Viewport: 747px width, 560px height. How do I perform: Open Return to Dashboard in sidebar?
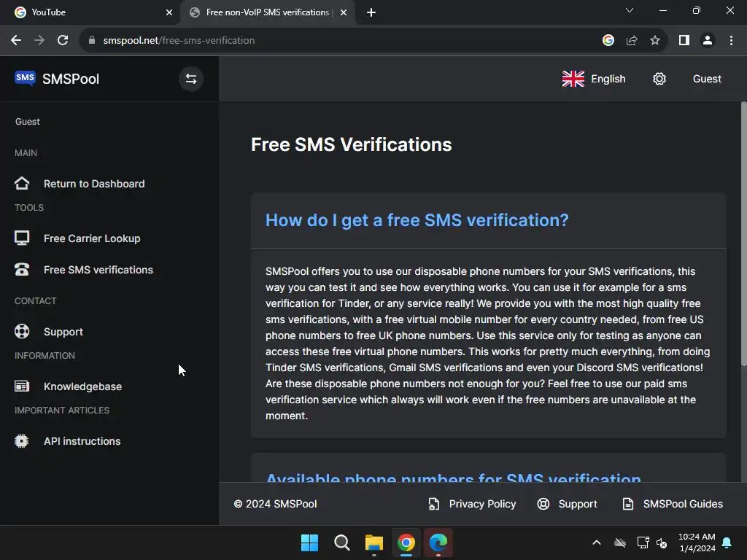coord(94,184)
